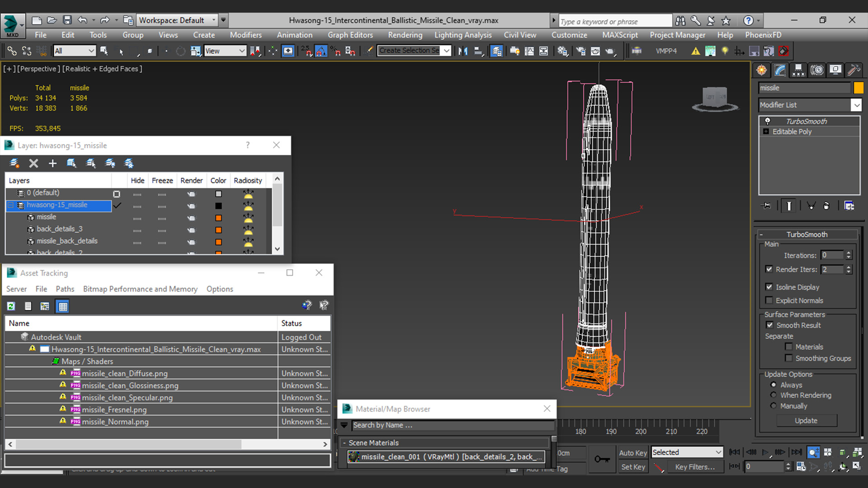Expand the Editable Poly stack entry
Viewport: 868px width, 488px height.
coord(766,131)
